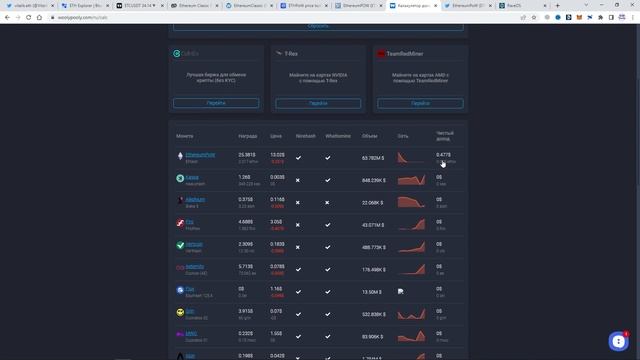Screen dimensions: 640x360
Task: Click the Alephium coin logo
Action: click(180, 200)
